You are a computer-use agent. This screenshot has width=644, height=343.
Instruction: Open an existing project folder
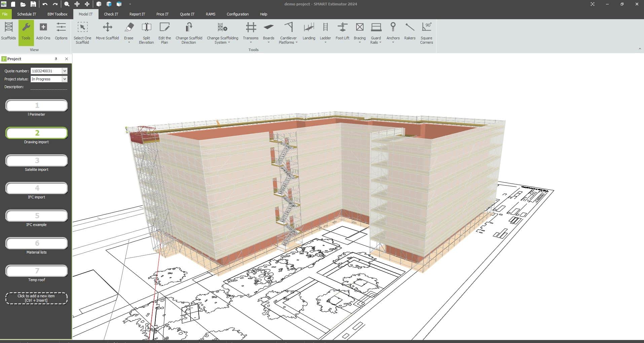pyautogui.click(x=23, y=4)
